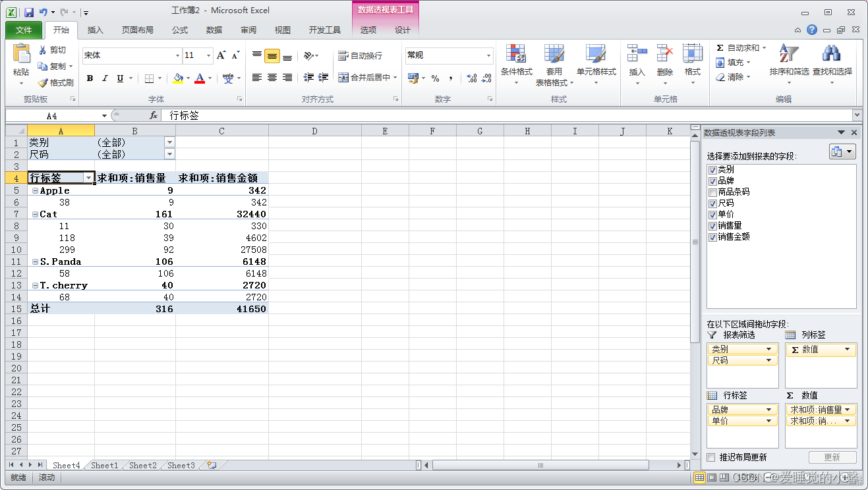The width and height of the screenshot is (868, 490).
Task: Collapse the S.Panda group
Action: [x=34, y=261]
